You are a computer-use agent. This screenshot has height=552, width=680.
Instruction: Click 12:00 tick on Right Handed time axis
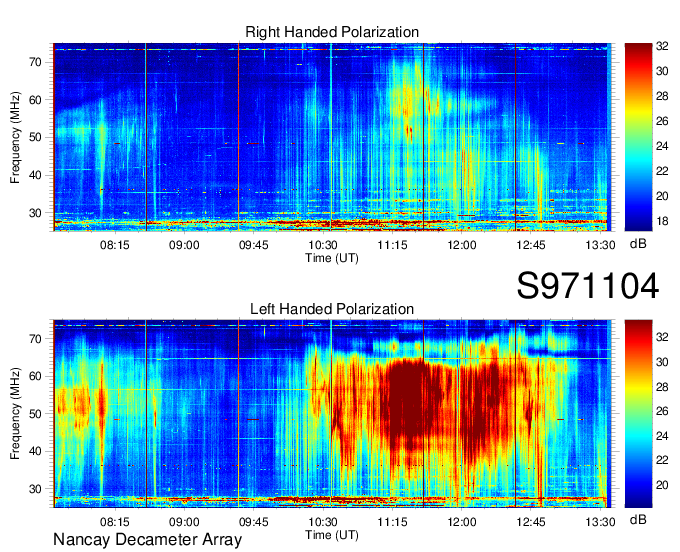[x=461, y=245]
